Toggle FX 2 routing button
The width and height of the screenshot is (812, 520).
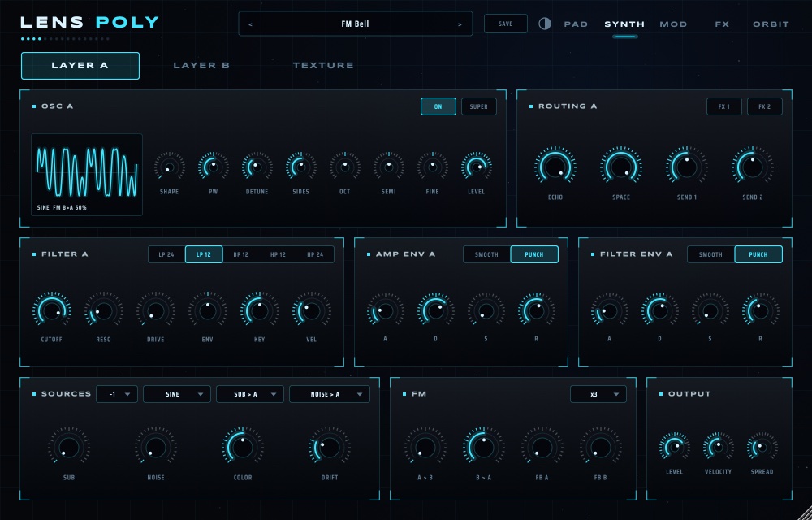tap(764, 106)
